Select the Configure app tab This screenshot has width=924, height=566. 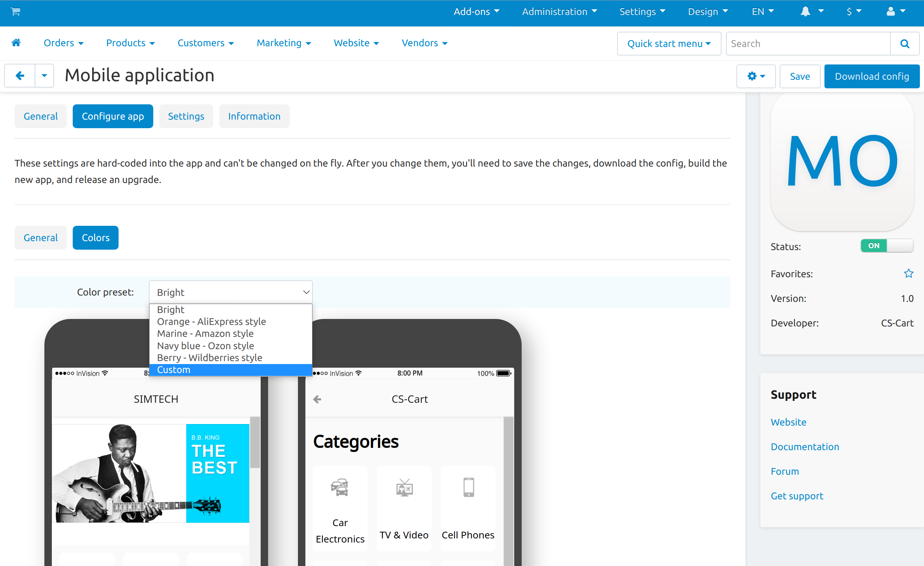click(113, 116)
